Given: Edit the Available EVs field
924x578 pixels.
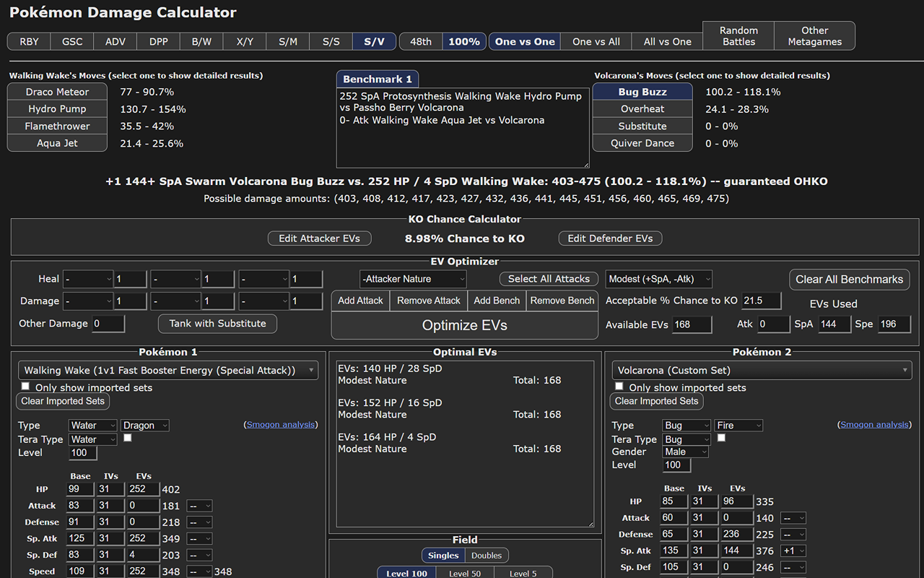Looking at the screenshot, I should tap(692, 324).
